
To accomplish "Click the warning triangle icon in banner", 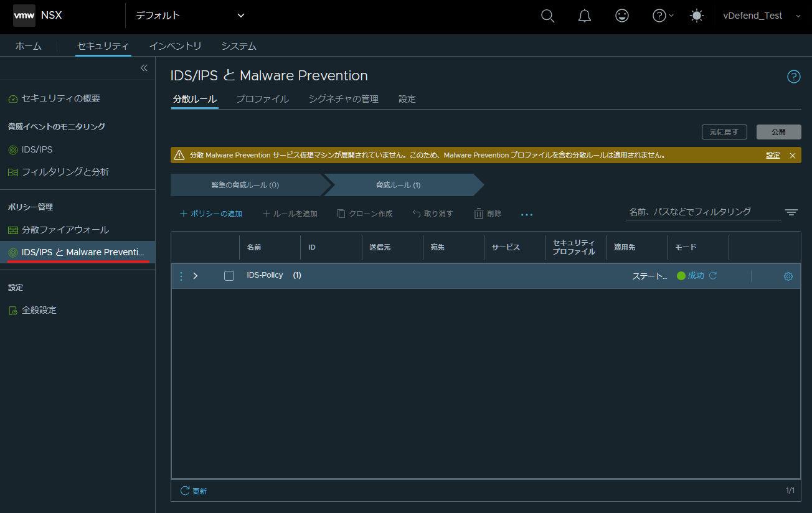I will [179, 155].
